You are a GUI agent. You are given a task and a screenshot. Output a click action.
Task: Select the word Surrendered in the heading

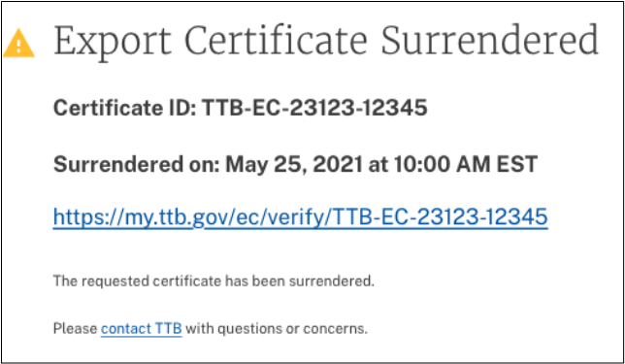490,40
